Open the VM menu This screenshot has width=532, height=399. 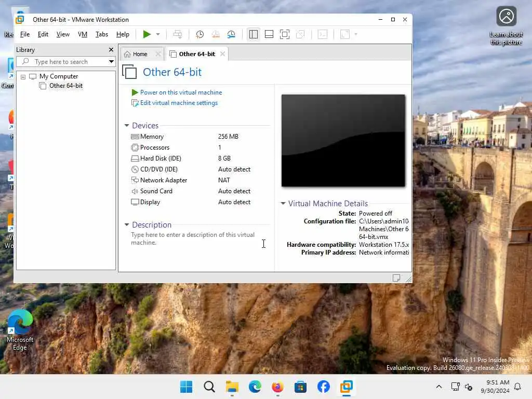coord(83,34)
